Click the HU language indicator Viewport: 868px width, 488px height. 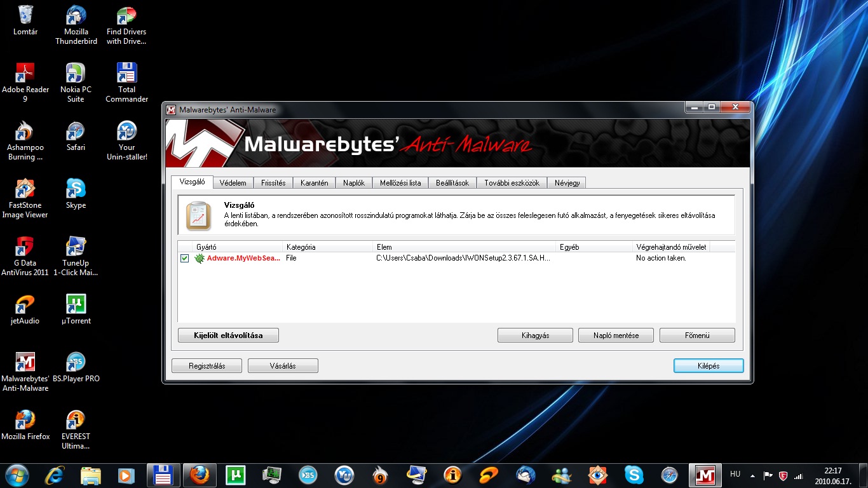coord(735,475)
